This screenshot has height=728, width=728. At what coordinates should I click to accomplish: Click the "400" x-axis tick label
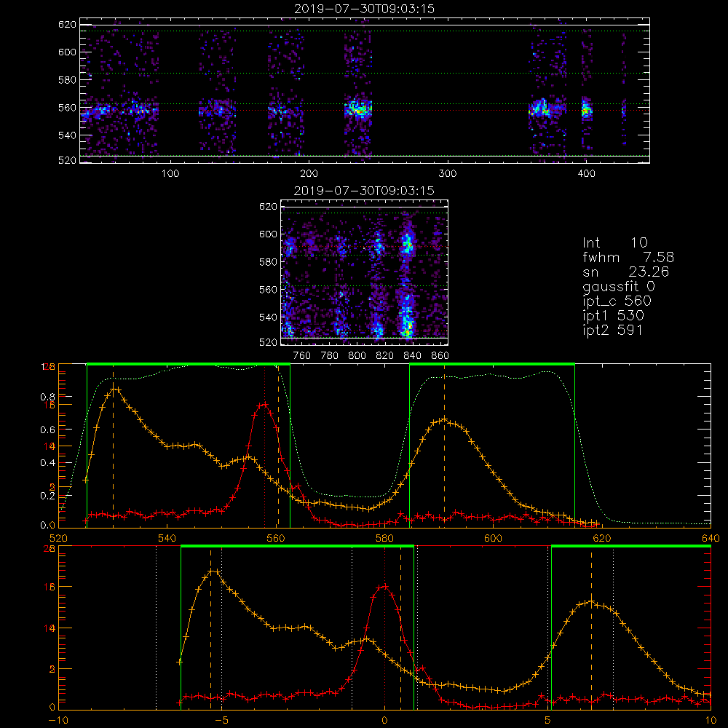(586, 174)
